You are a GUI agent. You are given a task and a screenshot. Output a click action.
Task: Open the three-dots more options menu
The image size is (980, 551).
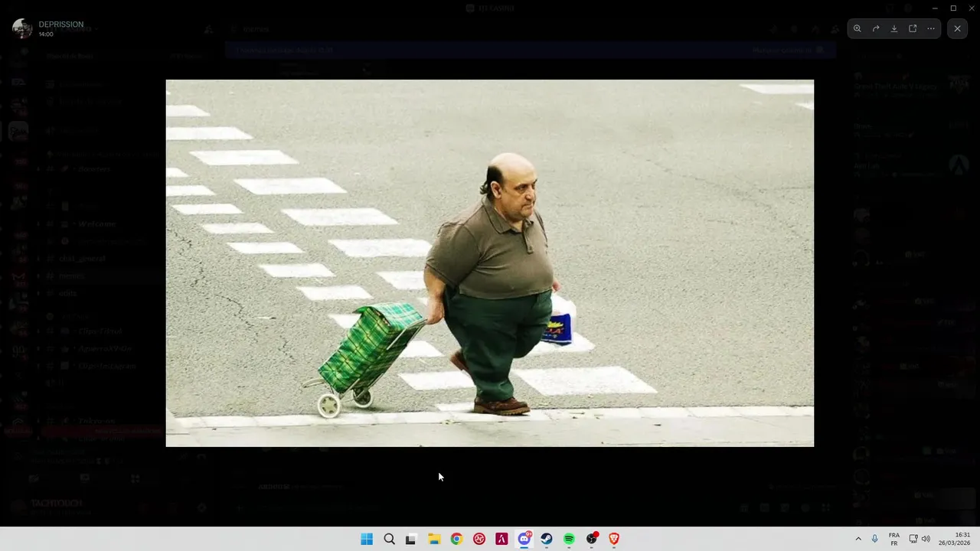click(931, 28)
